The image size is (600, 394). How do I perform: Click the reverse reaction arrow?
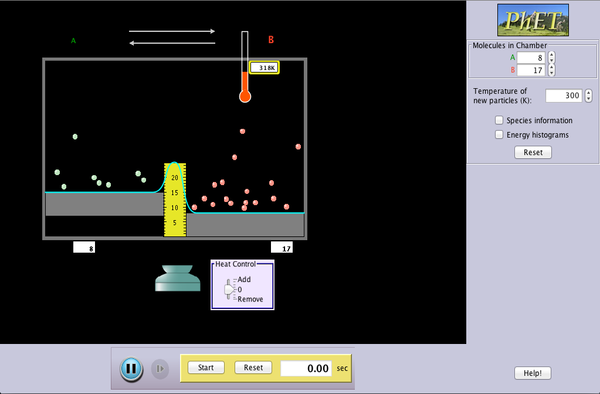coord(172,43)
